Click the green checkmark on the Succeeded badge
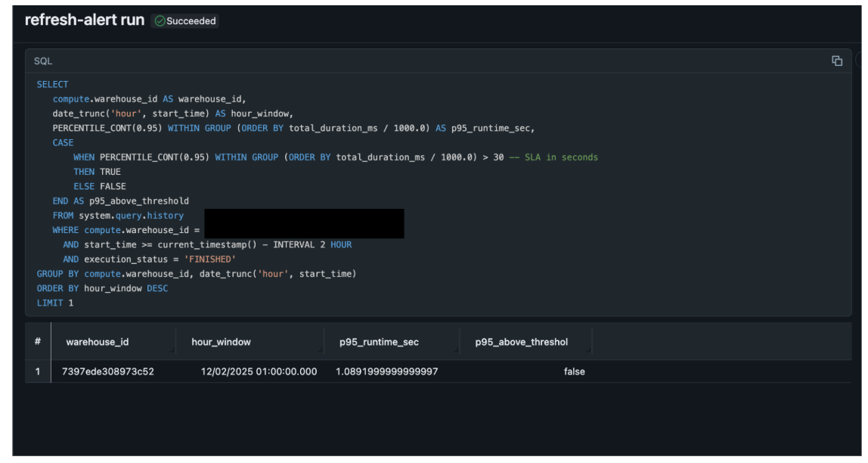Screen dimensions: 868x463 (x=159, y=21)
